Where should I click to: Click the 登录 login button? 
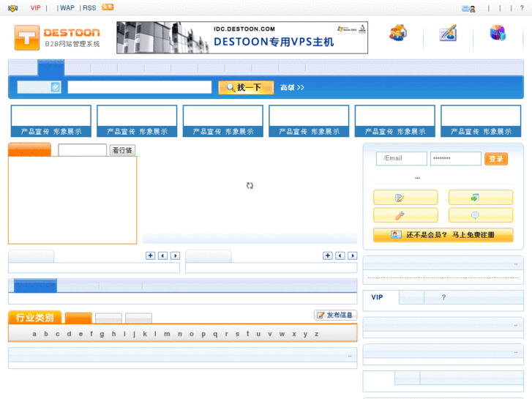(x=496, y=159)
